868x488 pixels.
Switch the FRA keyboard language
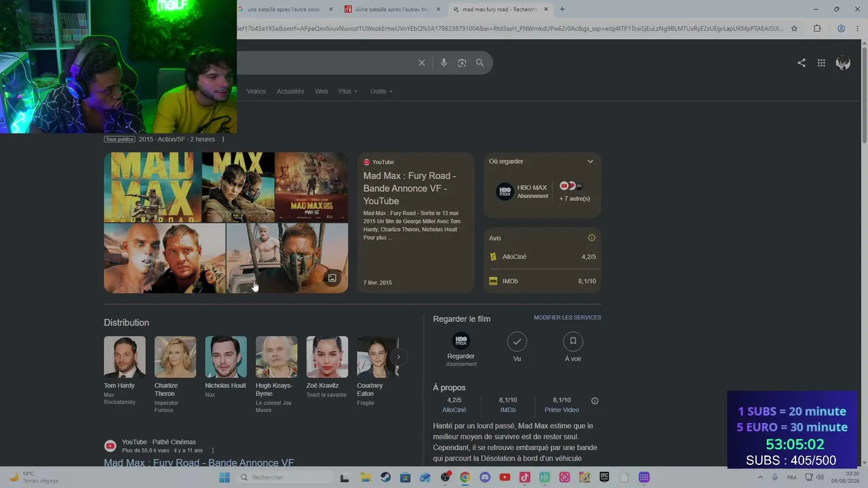[x=792, y=477]
